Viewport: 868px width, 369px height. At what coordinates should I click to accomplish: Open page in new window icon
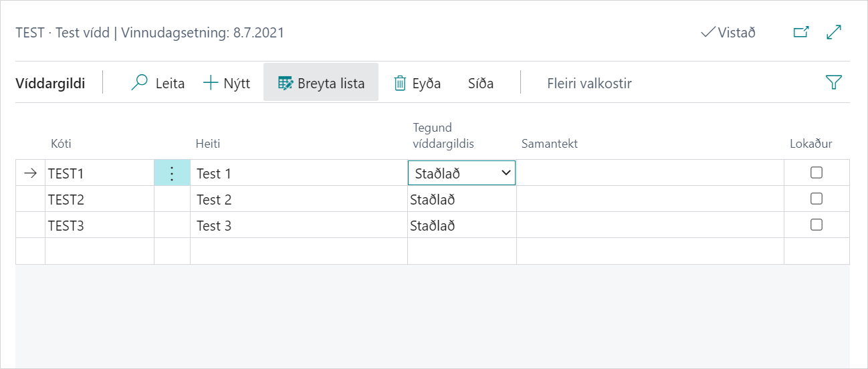coord(800,32)
